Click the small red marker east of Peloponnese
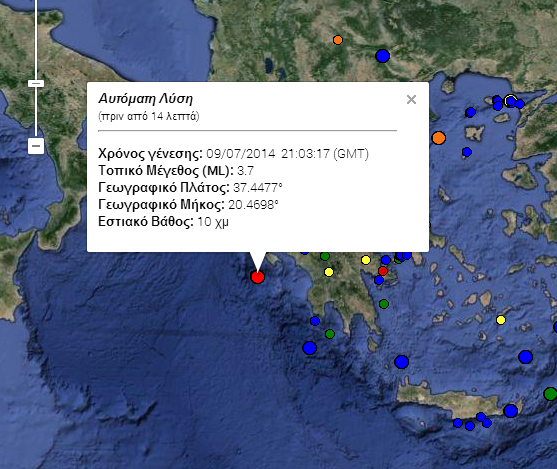 click(x=383, y=271)
